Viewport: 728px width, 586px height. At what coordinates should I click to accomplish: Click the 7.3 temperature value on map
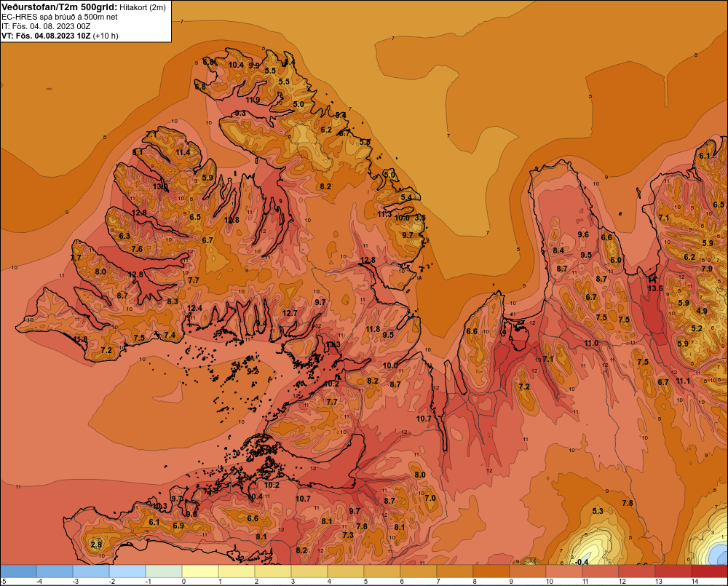(348, 535)
